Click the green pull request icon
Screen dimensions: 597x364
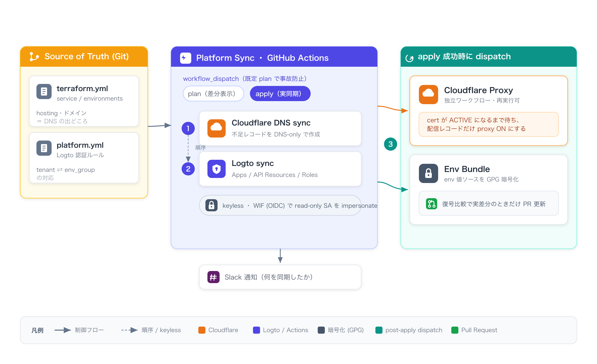(x=432, y=204)
